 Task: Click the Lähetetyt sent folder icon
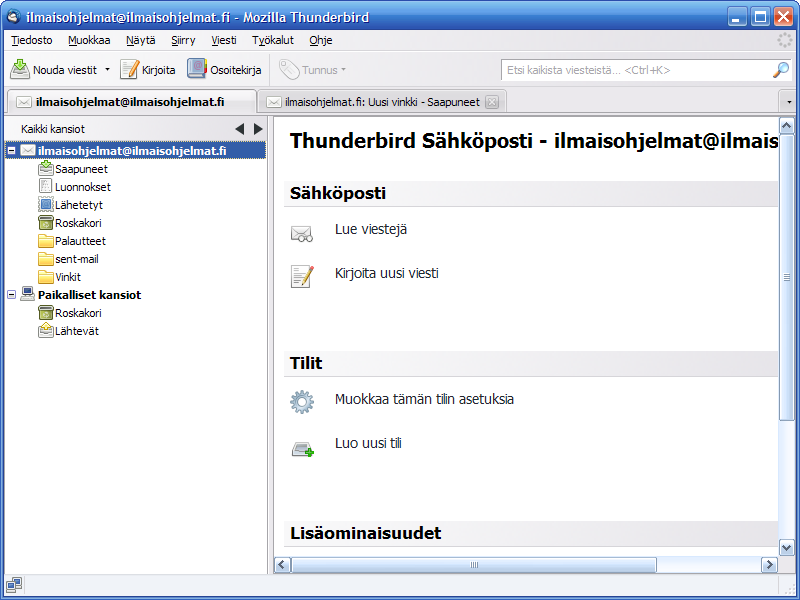pos(45,205)
